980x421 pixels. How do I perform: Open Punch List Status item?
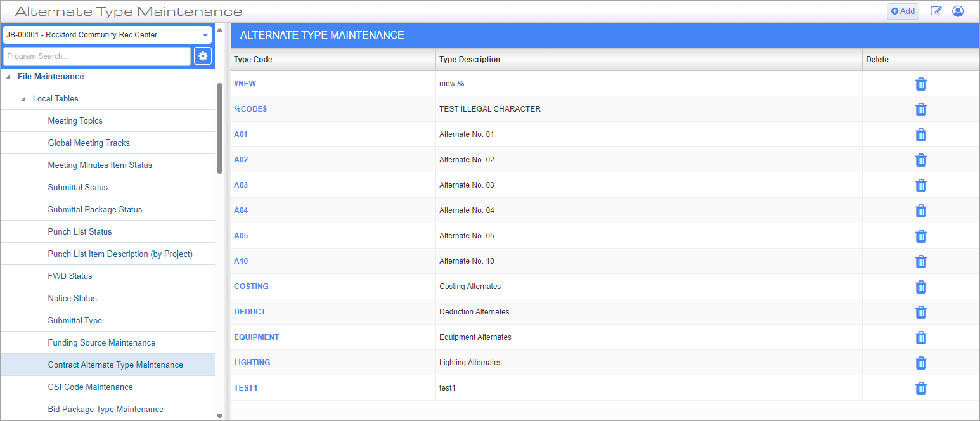pos(80,231)
